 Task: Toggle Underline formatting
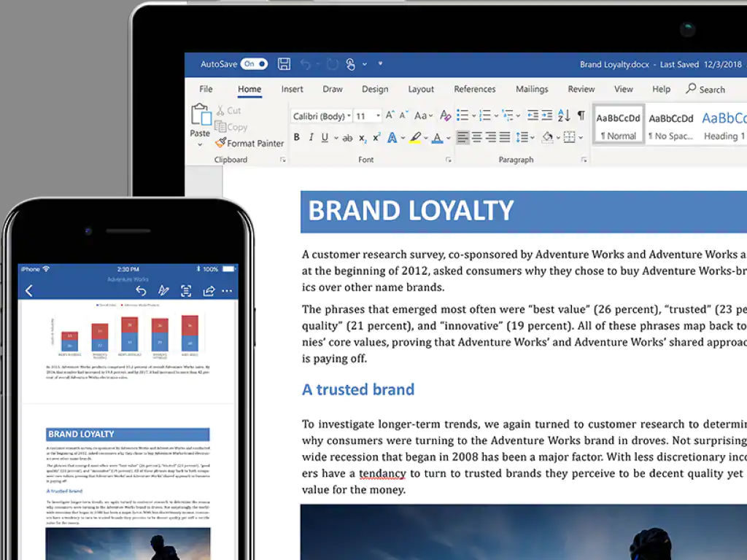[325, 138]
